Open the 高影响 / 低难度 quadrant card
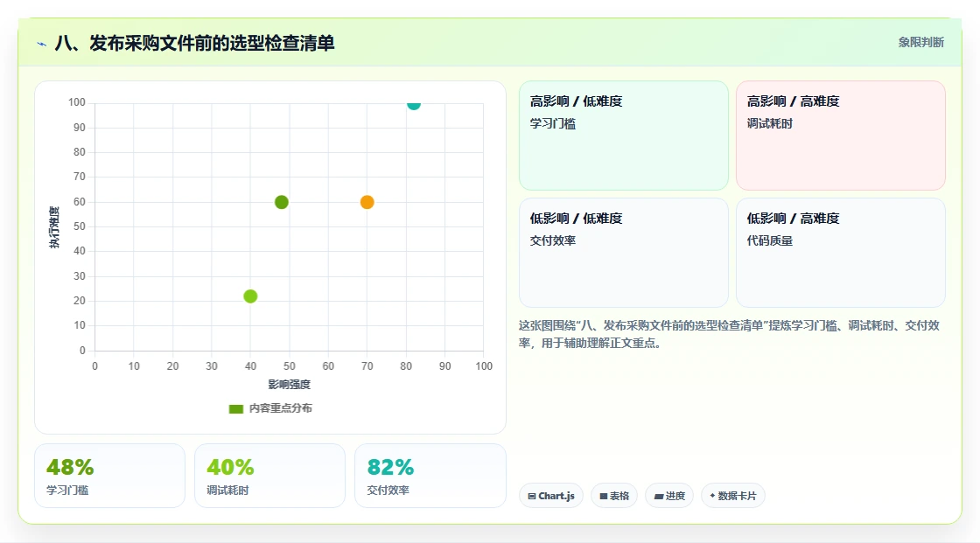980x543 pixels. 624,136
